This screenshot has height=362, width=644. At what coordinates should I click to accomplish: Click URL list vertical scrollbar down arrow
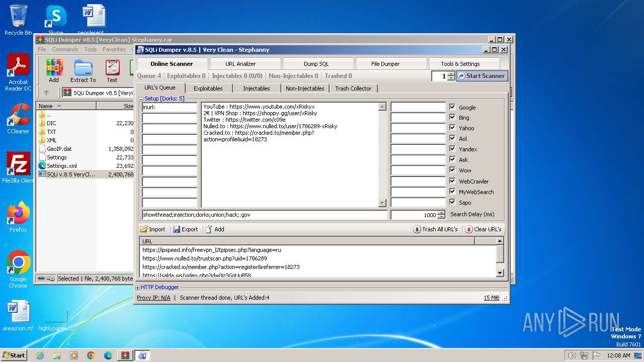pos(500,273)
